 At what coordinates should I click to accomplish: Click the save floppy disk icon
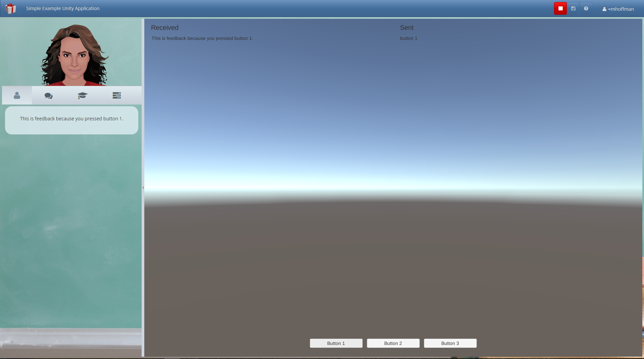(573, 8)
